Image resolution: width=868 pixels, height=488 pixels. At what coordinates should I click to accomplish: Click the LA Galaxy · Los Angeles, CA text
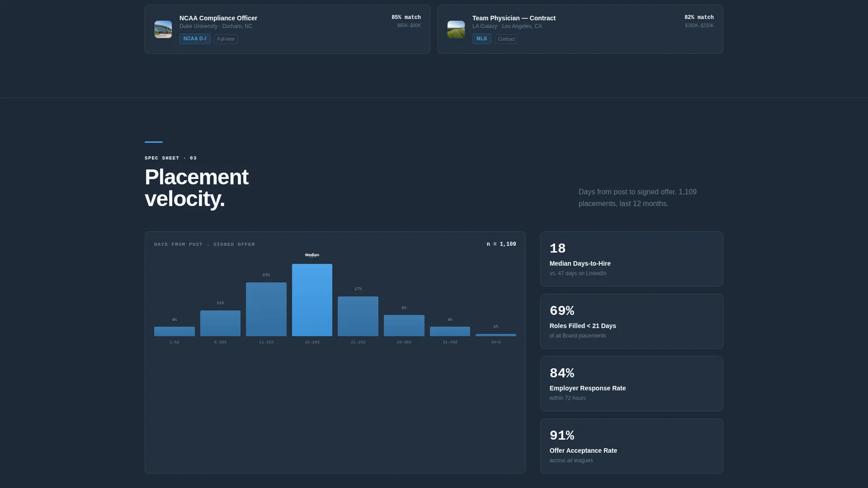[x=507, y=26]
